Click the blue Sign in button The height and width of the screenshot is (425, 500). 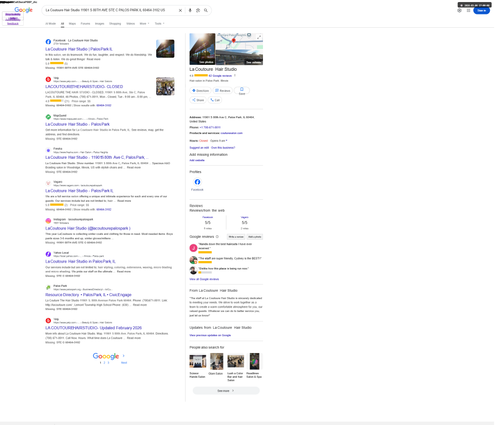(x=482, y=11)
